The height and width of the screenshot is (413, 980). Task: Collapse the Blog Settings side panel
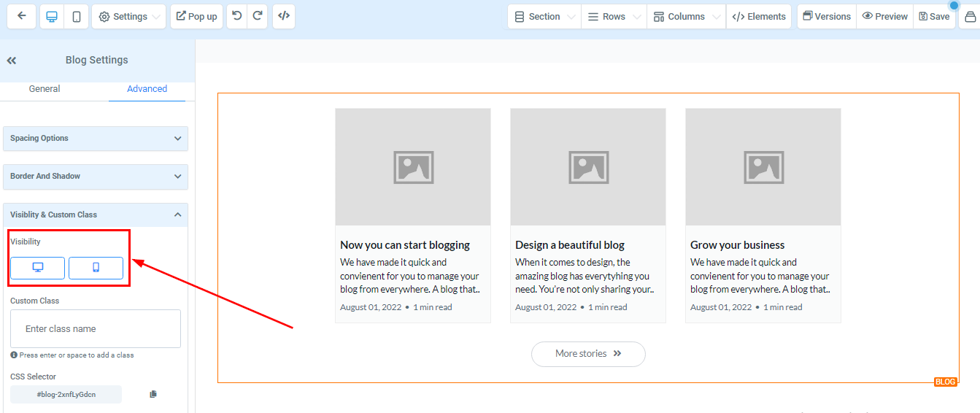point(12,61)
